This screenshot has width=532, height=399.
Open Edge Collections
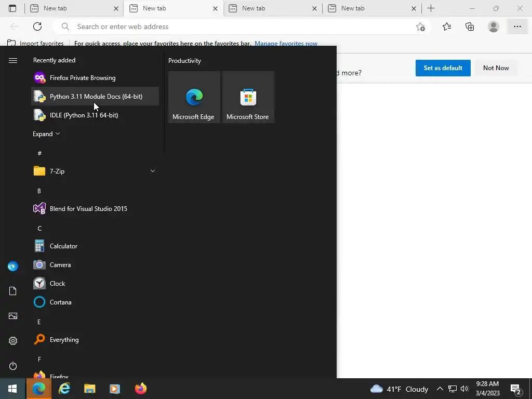coord(470,26)
